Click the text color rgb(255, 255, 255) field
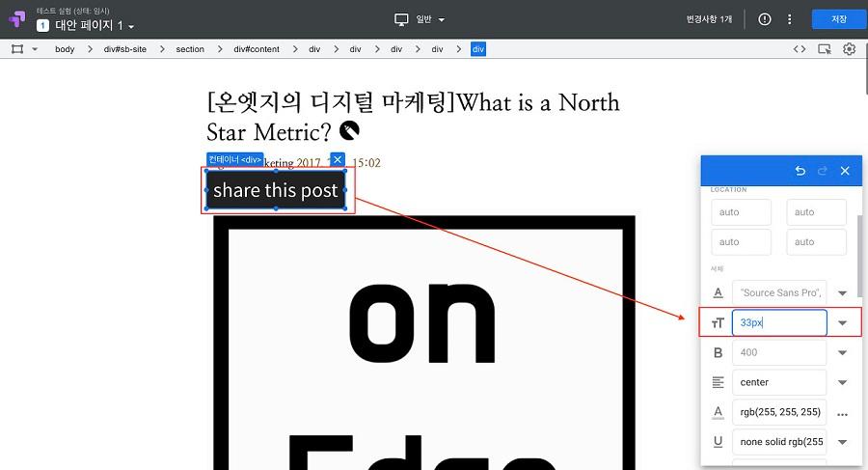868x470 pixels. pos(779,412)
